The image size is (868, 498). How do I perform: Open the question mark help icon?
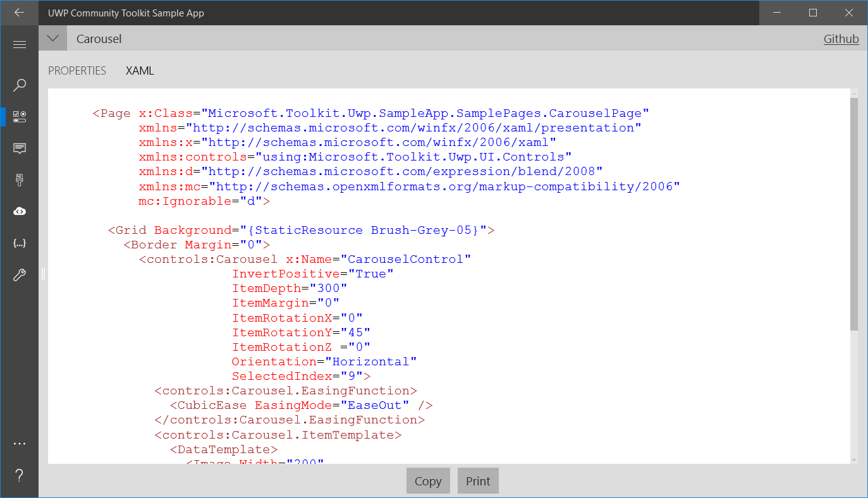(x=19, y=475)
